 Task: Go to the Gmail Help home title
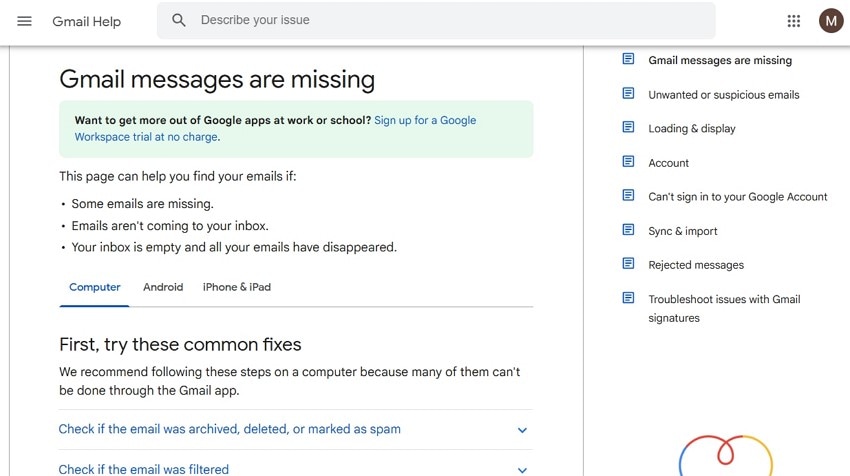click(86, 21)
